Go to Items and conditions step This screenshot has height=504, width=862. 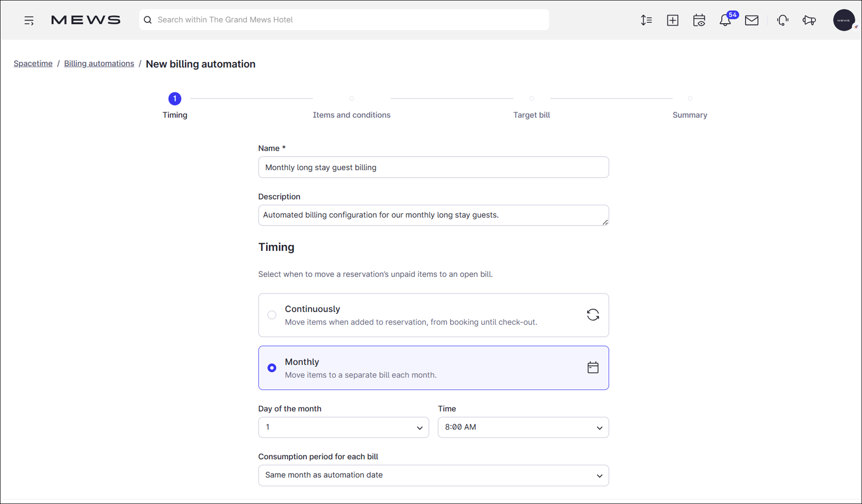point(351,108)
